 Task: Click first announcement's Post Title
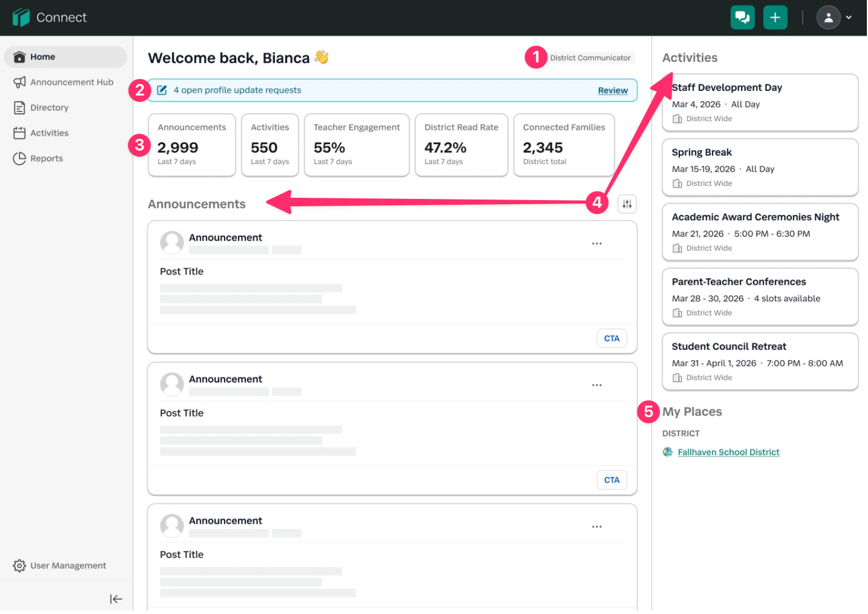coord(182,272)
